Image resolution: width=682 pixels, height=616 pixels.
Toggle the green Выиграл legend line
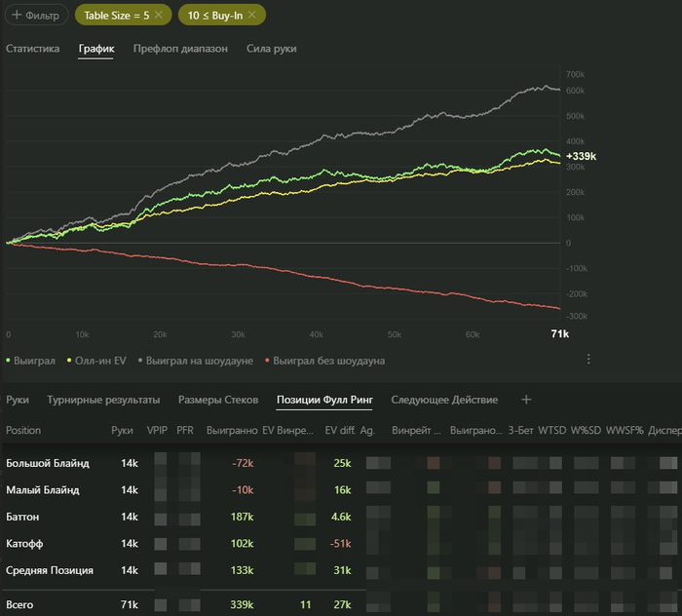tap(30, 361)
